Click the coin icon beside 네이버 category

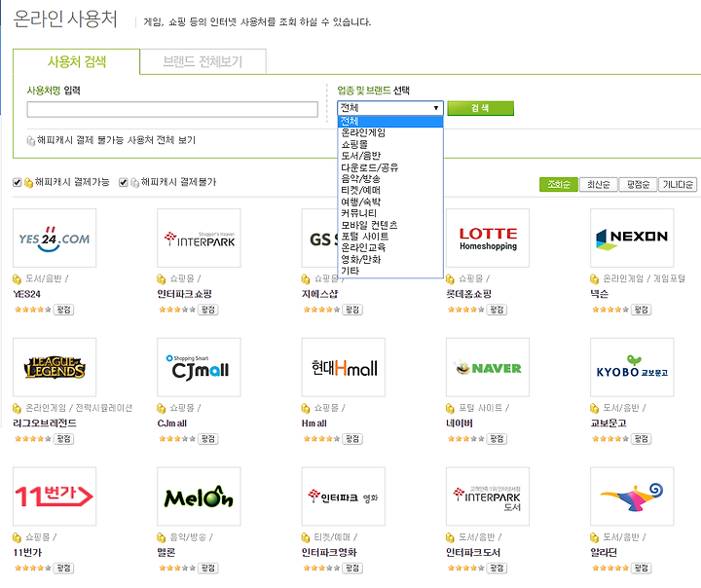pos(450,408)
